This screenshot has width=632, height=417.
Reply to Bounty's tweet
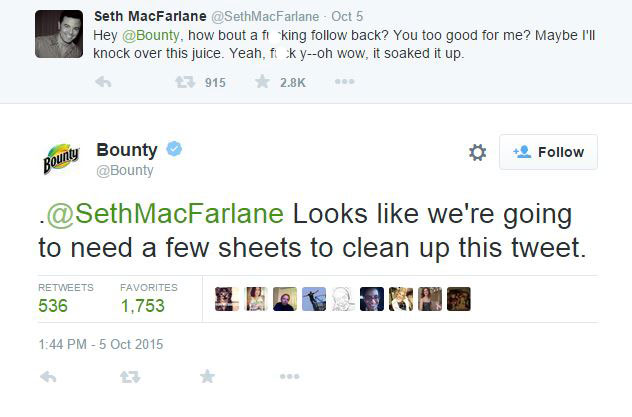click(x=49, y=377)
